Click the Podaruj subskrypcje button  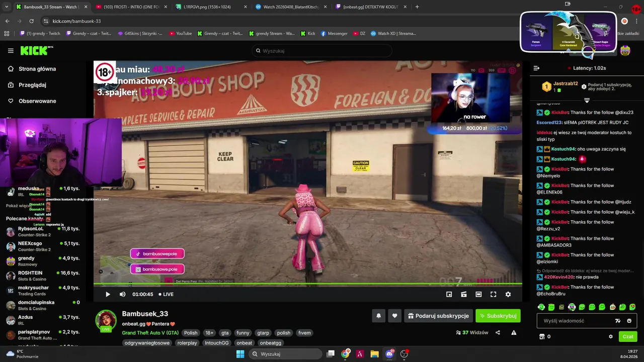pyautogui.click(x=438, y=316)
